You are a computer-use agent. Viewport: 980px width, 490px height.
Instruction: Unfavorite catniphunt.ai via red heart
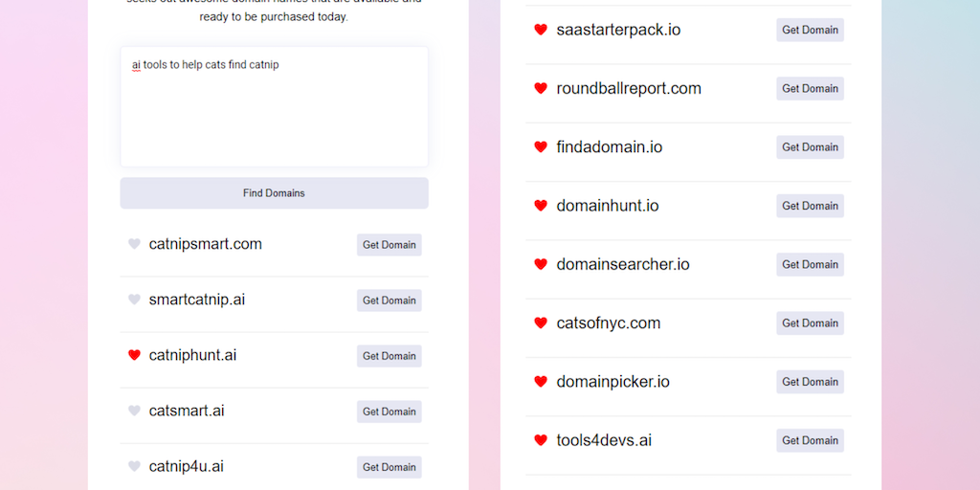[x=134, y=355]
